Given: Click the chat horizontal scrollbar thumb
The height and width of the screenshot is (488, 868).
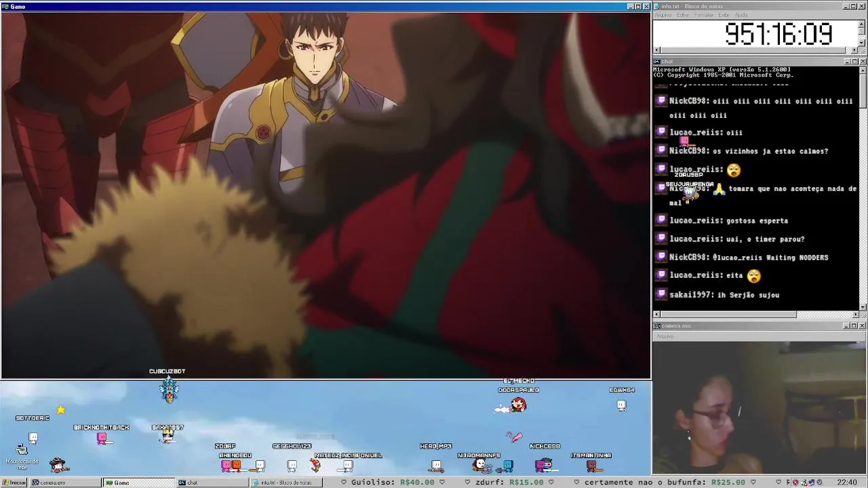Looking at the screenshot, I should (728, 314).
